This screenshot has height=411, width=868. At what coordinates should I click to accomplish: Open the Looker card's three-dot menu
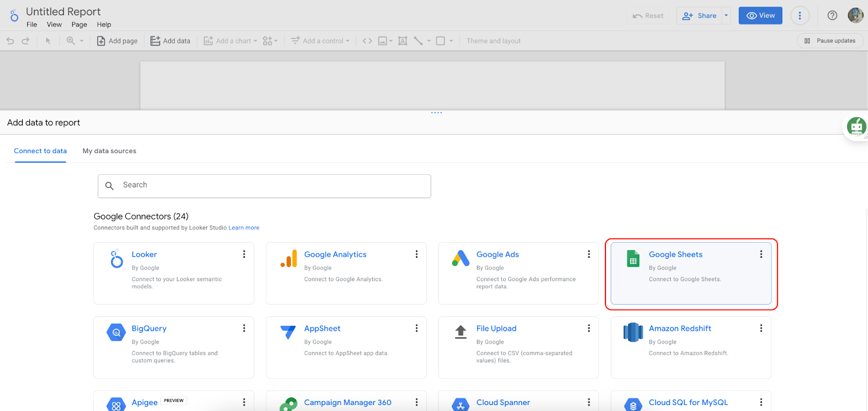pos(244,254)
